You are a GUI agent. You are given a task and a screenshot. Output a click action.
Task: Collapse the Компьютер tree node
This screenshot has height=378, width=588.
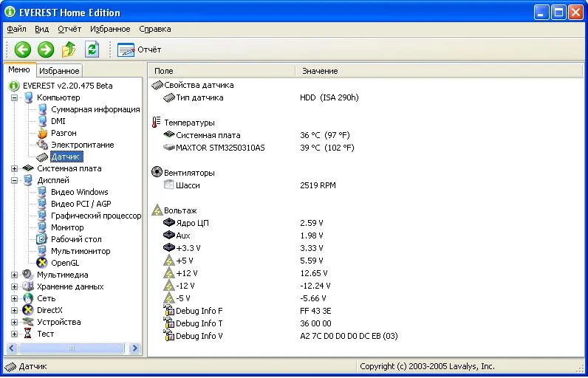pos(14,97)
